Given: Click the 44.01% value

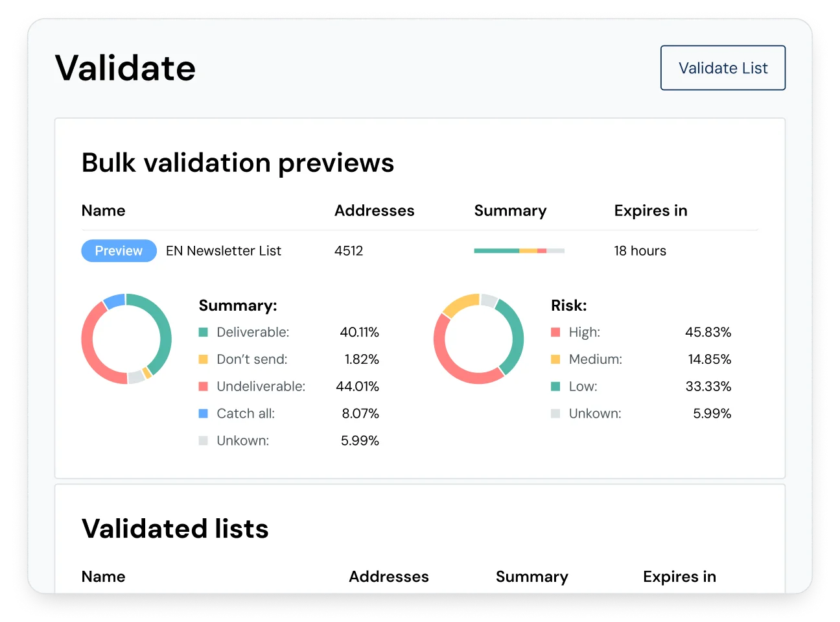Looking at the screenshot, I should (357, 387).
